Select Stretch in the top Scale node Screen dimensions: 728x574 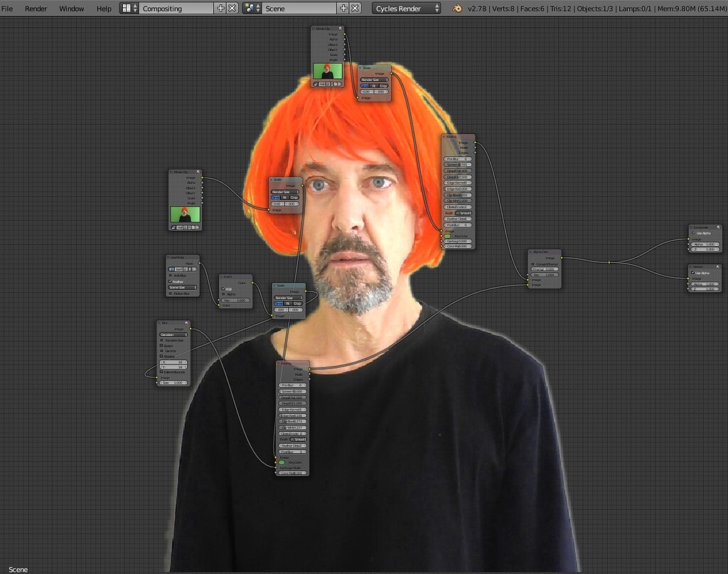click(x=365, y=86)
